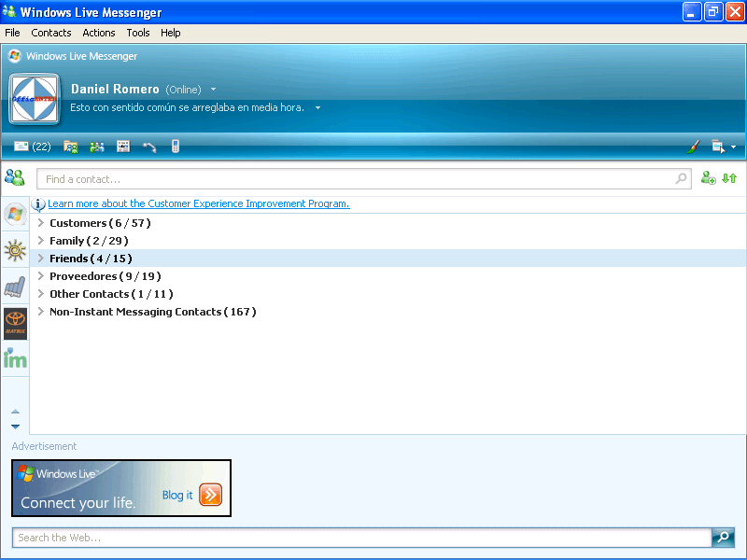Click the add a contact icon
747x560 pixels.
click(x=708, y=177)
